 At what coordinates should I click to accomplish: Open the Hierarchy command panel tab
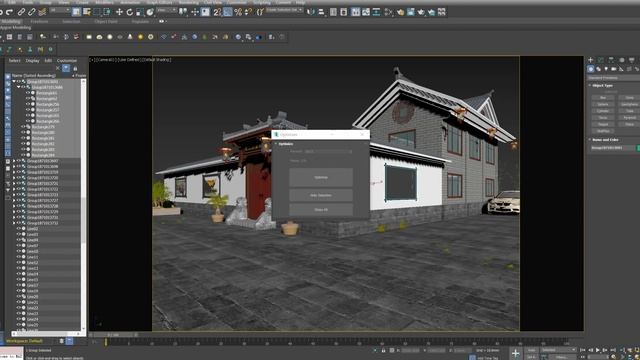(x=611, y=60)
